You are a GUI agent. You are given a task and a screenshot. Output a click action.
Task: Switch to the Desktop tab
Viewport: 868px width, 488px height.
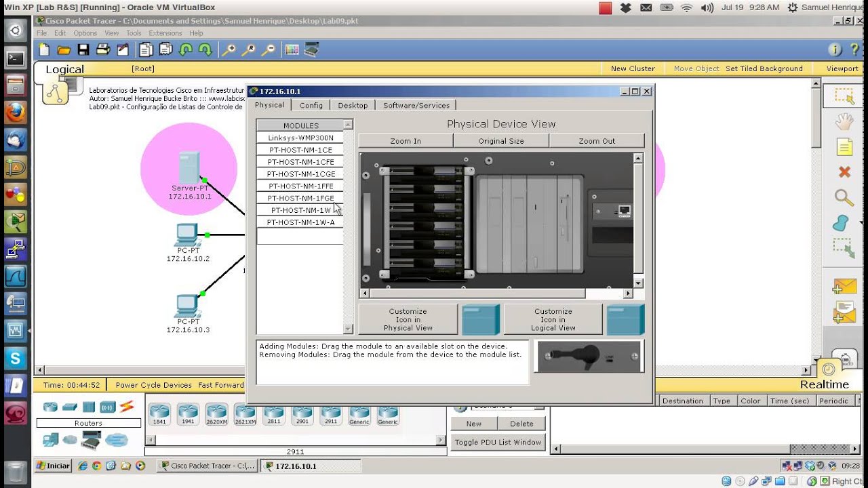(x=353, y=105)
